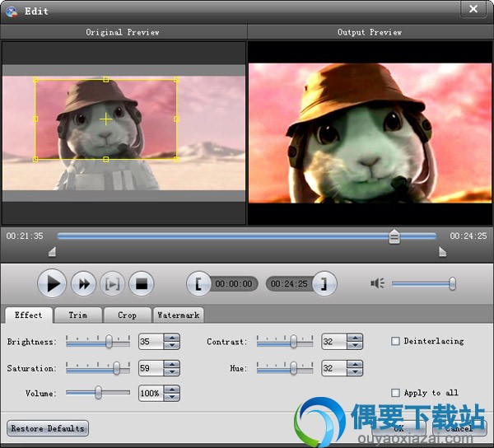Screen dimensions: 494x448
Task: Click the Brightness slider handle
Action: [x=109, y=341]
